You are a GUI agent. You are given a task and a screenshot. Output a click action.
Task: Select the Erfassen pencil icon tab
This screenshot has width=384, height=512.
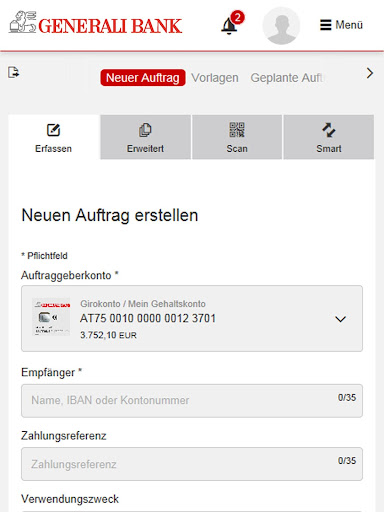54,137
